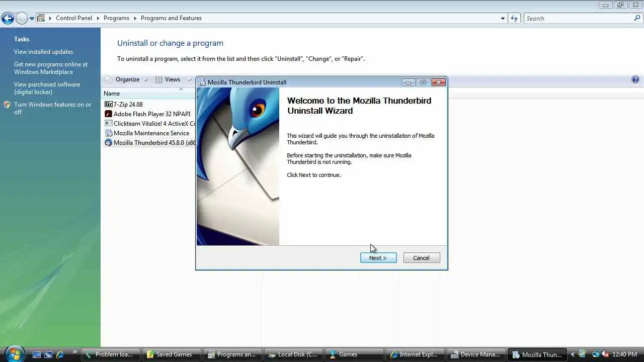Select the Adobe Flash Player 32 NPAPI icon
The width and height of the screenshot is (644, 362).
tap(108, 114)
